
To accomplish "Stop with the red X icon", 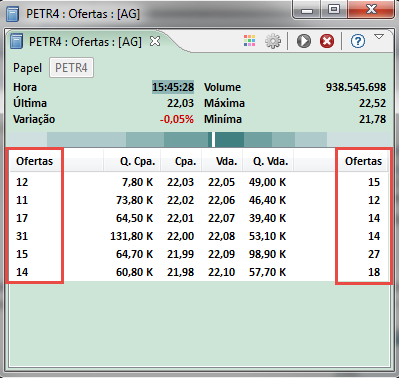I will tap(327, 41).
